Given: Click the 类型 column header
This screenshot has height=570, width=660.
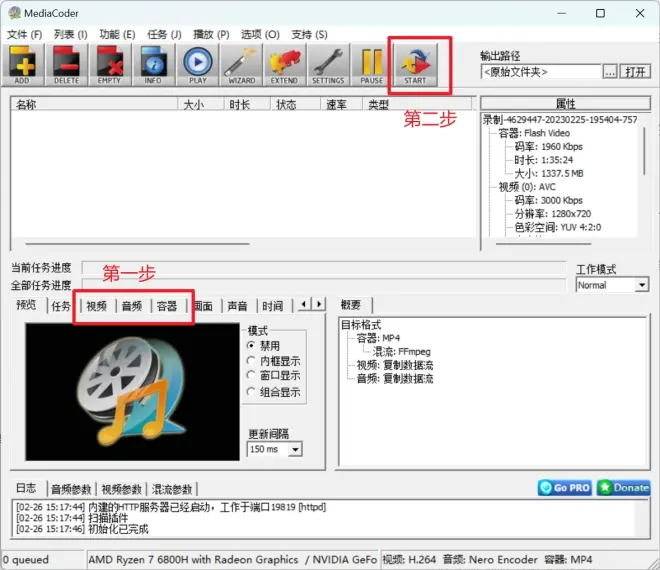Looking at the screenshot, I should (417, 104).
